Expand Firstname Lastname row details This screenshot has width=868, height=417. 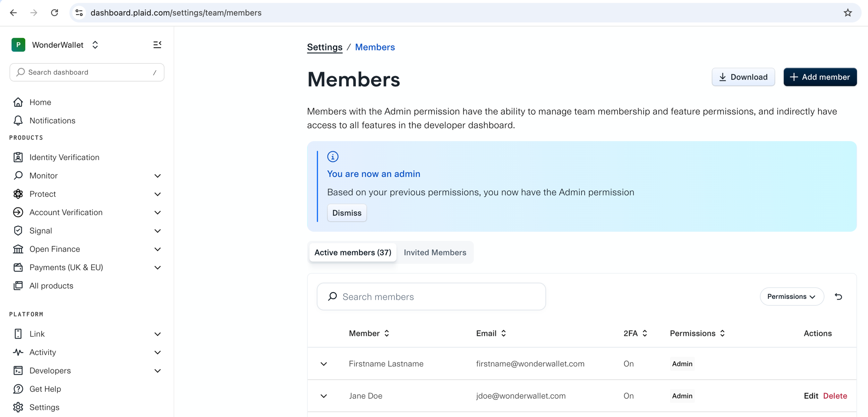[324, 364]
